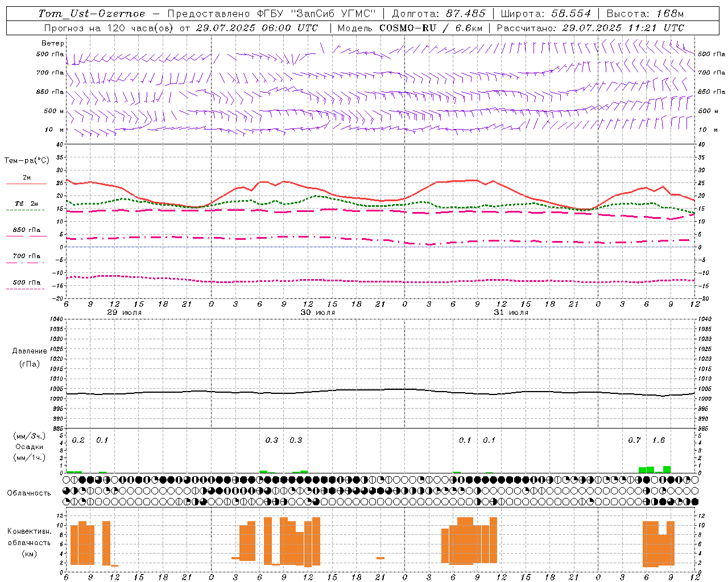Click the 31 июля date label
The height and width of the screenshot is (582, 728).
[x=511, y=313]
